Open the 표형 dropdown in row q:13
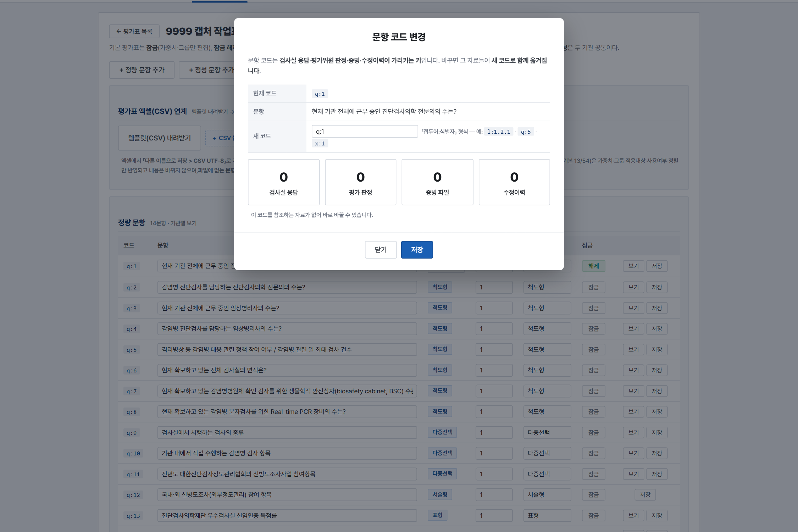798x532 pixels. click(x=547, y=516)
